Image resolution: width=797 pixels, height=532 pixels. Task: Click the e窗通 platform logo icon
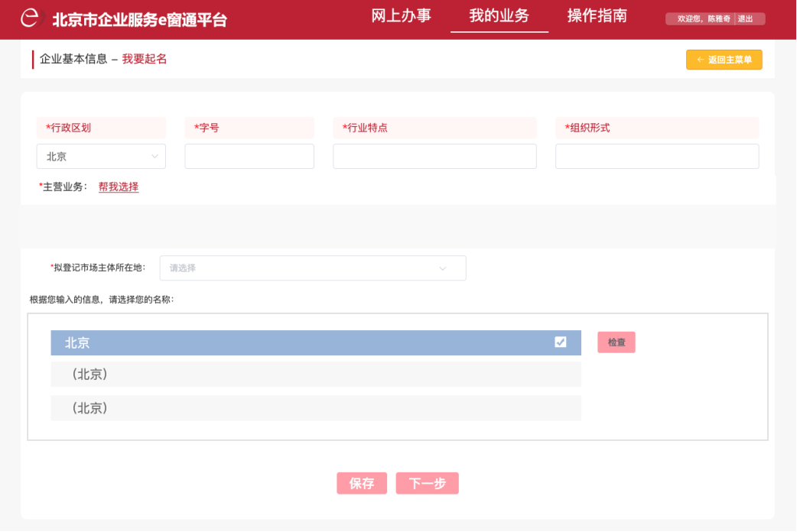[31, 18]
